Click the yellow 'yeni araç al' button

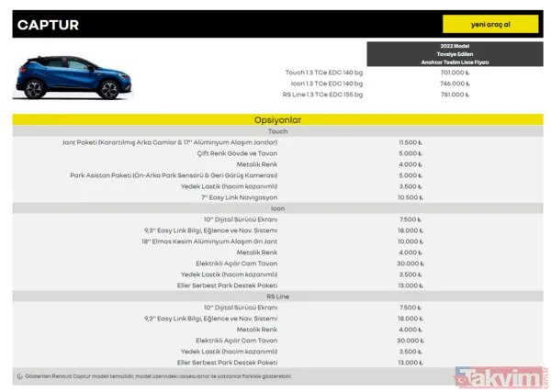coord(489,24)
